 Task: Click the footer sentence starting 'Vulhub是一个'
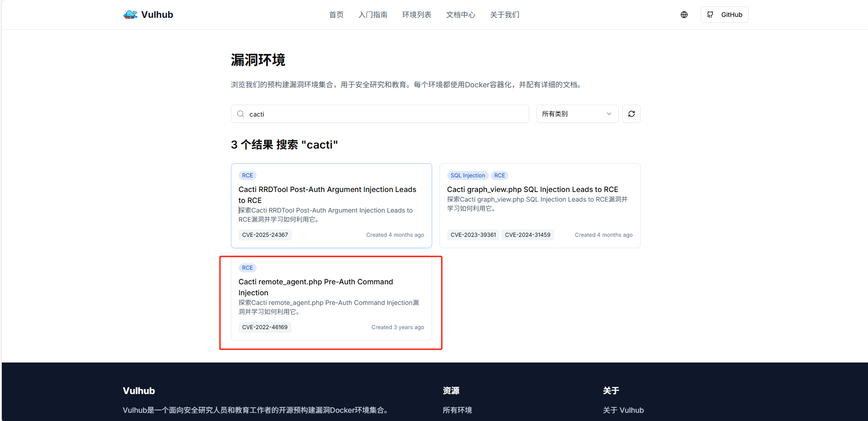[257, 410]
